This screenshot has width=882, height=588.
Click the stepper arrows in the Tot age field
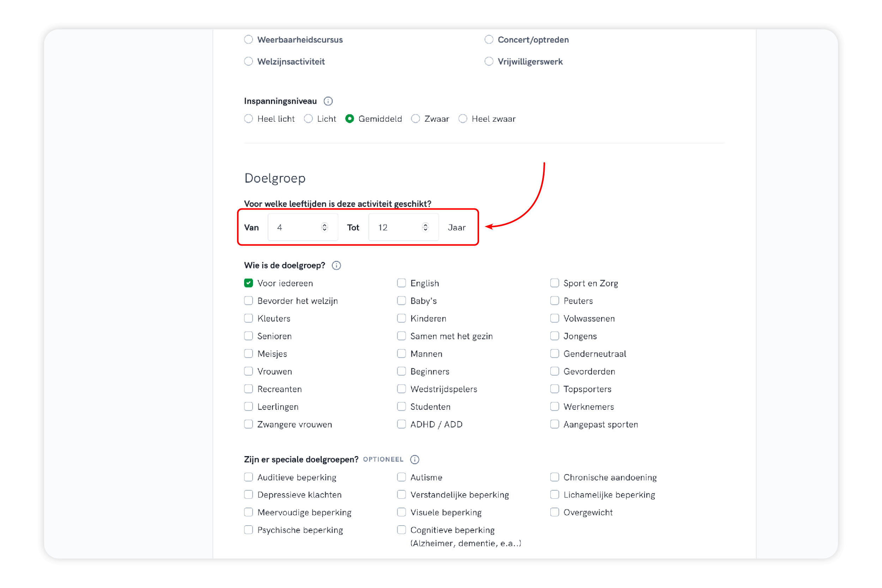tap(425, 227)
